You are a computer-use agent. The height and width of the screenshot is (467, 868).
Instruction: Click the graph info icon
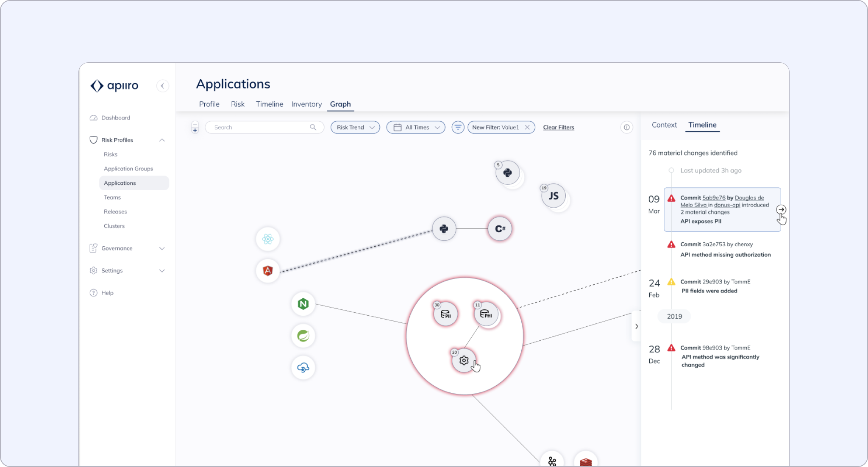626,127
